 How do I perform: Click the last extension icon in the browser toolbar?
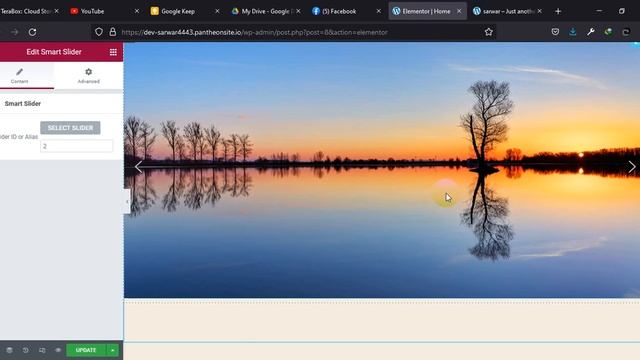point(626,32)
